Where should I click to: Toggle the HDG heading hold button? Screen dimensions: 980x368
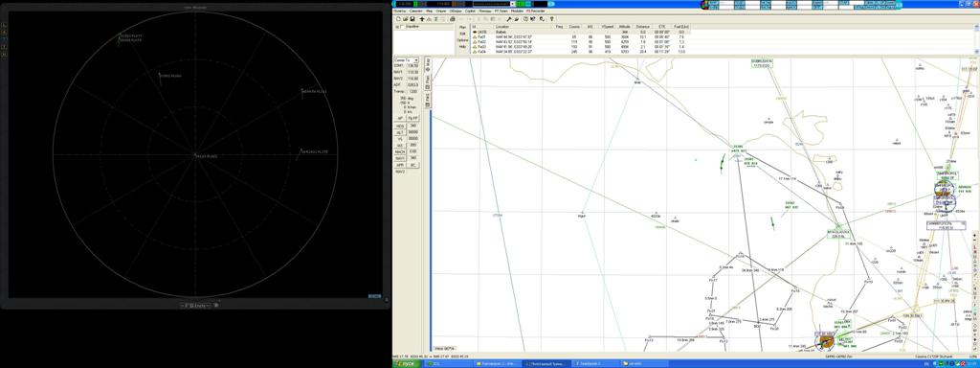pos(399,126)
